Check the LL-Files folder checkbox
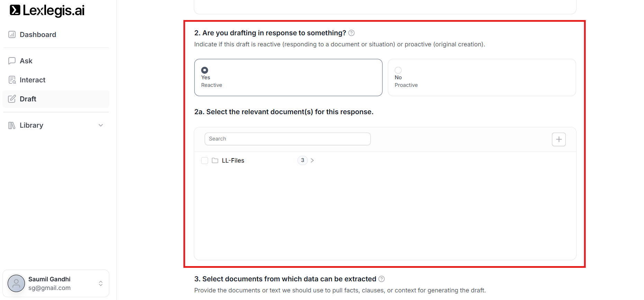This screenshot has width=644, height=300. 205,161
